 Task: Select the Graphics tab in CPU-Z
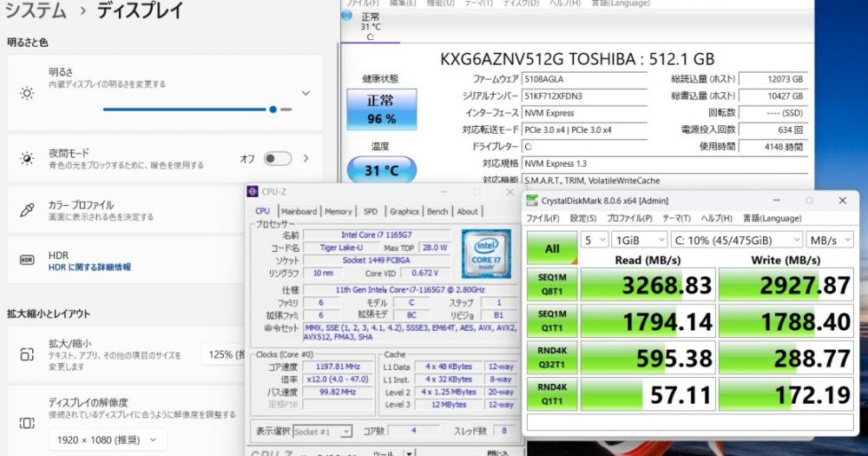[404, 211]
